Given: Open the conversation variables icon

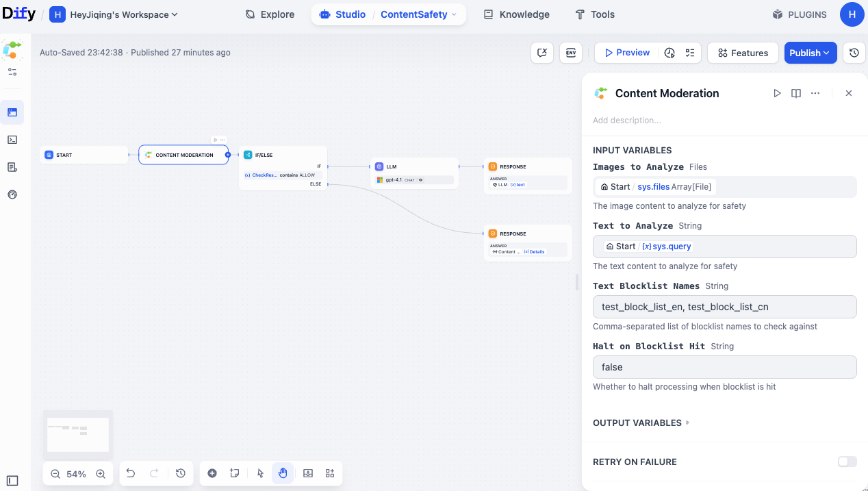Looking at the screenshot, I should (x=542, y=53).
